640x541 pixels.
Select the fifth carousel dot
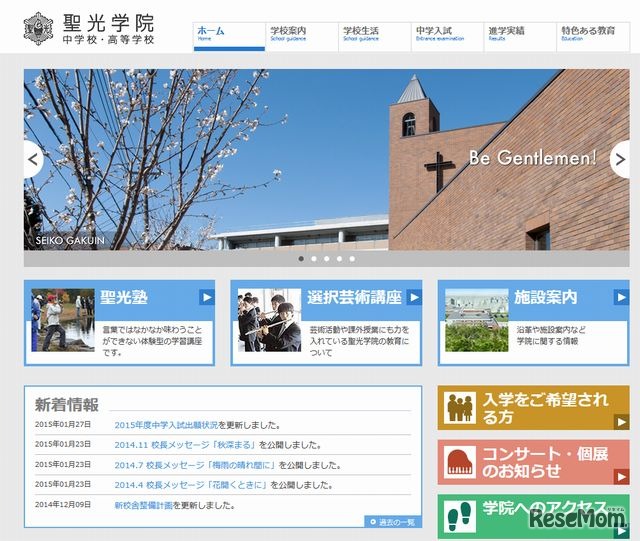point(352,259)
